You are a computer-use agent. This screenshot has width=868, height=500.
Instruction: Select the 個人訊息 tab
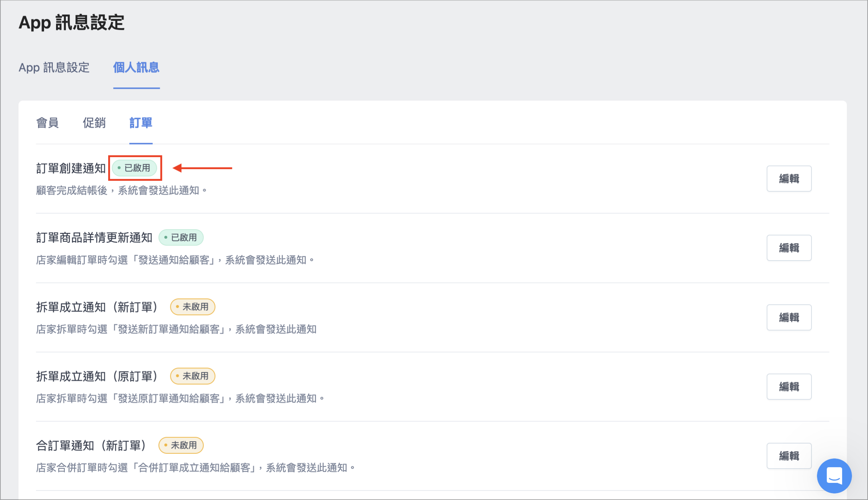pos(136,68)
